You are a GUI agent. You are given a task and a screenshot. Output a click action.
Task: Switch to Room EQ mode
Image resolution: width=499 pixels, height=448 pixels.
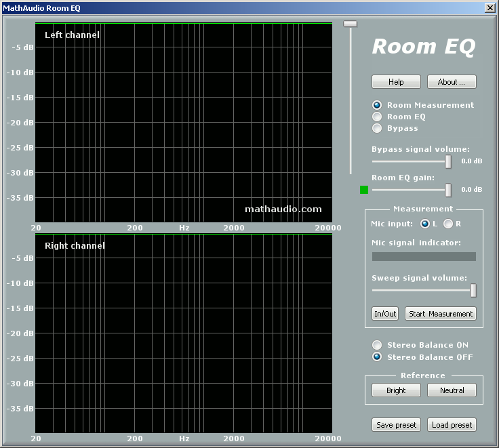377,117
